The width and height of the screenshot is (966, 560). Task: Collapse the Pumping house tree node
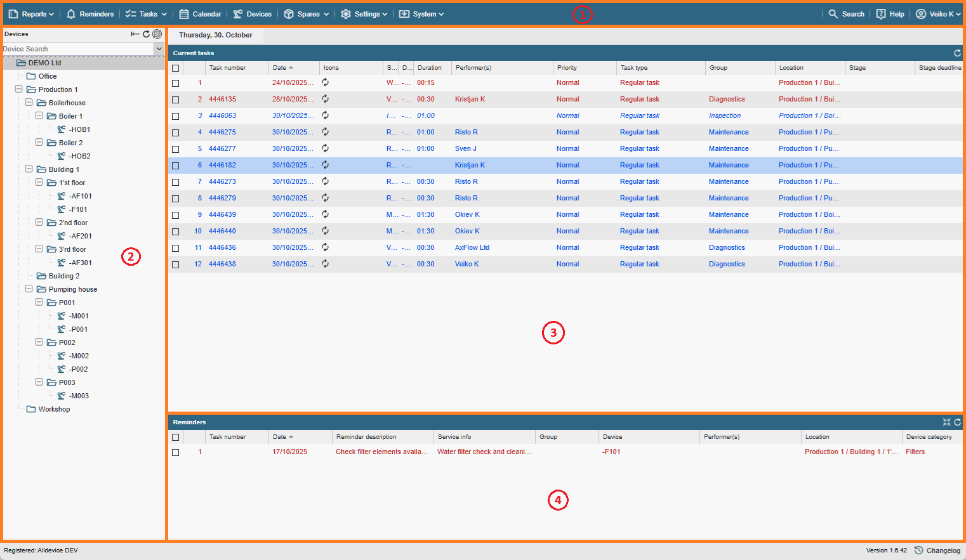tap(29, 289)
